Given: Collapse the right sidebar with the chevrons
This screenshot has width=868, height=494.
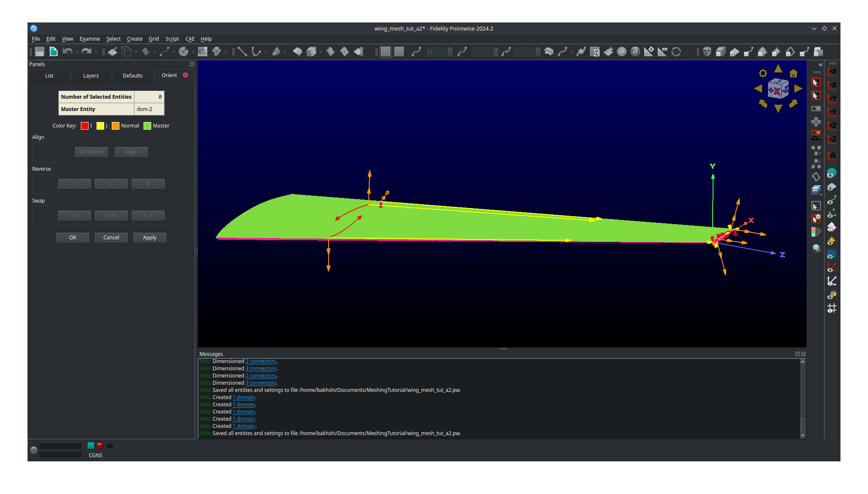Looking at the screenshot, I should (x=820, y=65).
